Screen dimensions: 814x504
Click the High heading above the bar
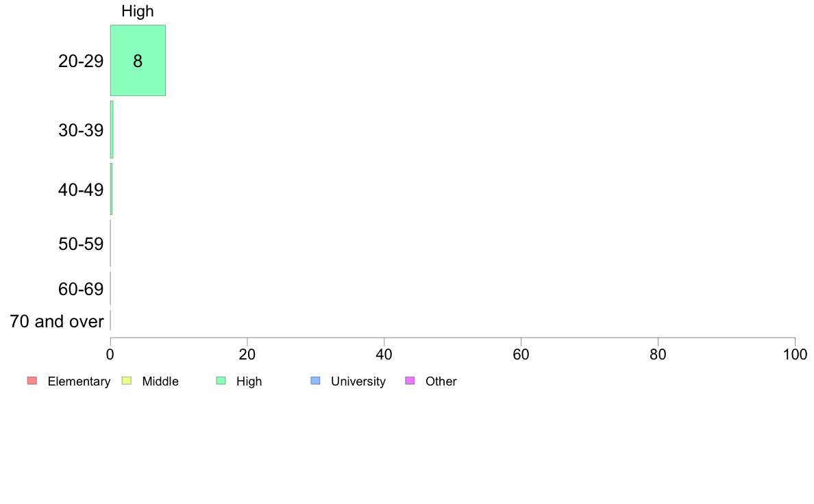tap(138, 12)
